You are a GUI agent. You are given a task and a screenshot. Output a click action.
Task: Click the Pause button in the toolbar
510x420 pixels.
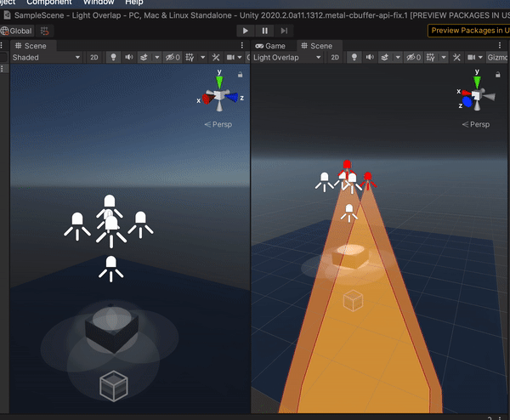tap(264, 31)
